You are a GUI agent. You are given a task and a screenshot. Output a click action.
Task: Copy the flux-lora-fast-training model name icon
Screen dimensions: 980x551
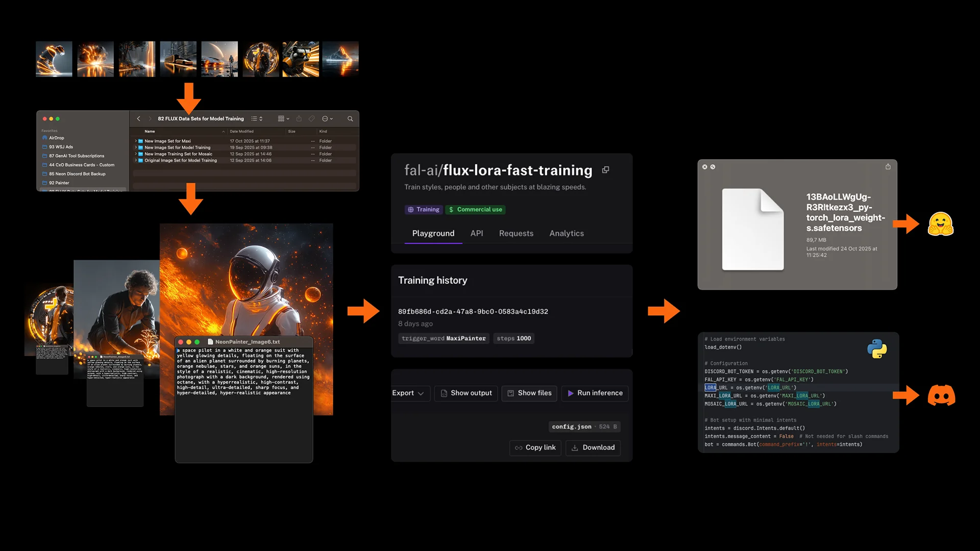[x=605, y=170]
